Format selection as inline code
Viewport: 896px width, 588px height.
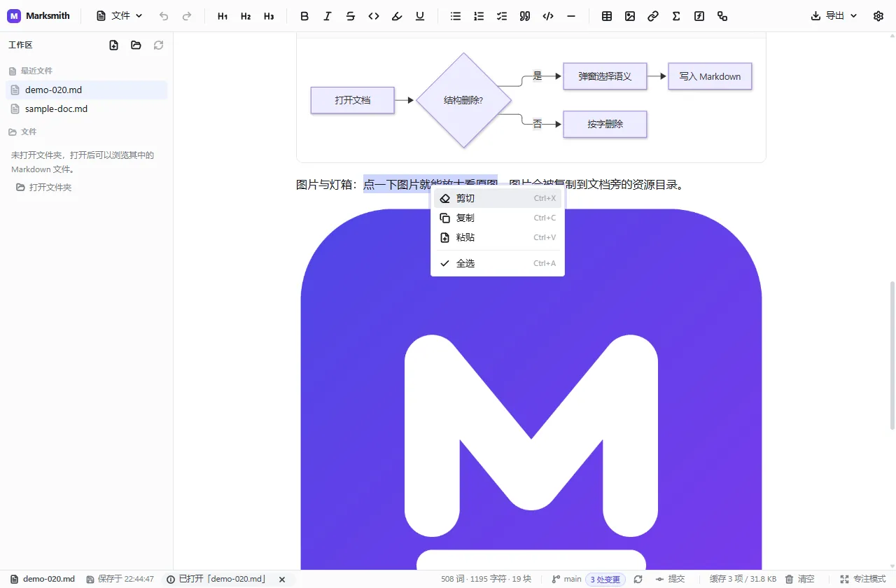click(374, 16)
